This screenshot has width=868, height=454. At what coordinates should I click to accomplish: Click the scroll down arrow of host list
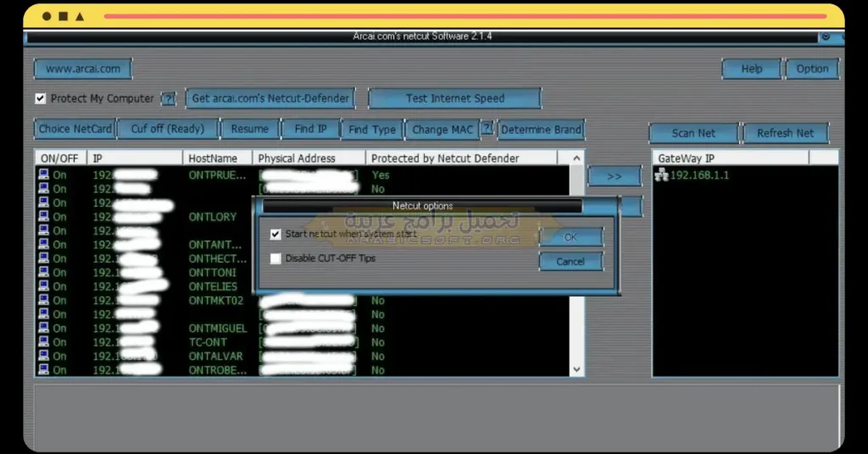pyautogui.click(x=576, y=369)
